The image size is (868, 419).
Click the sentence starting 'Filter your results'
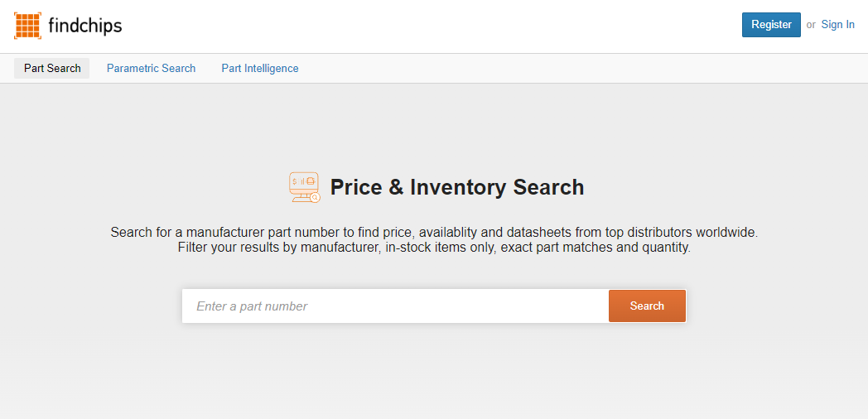[x=434, y=248]
